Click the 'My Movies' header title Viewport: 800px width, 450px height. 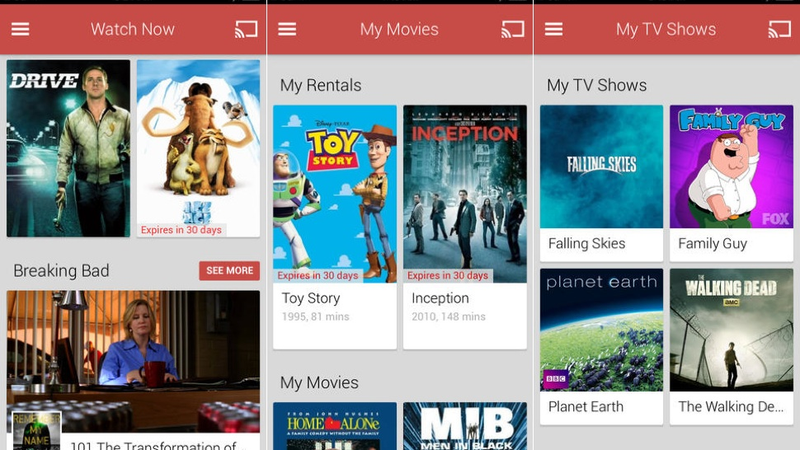tap(399, 30)
